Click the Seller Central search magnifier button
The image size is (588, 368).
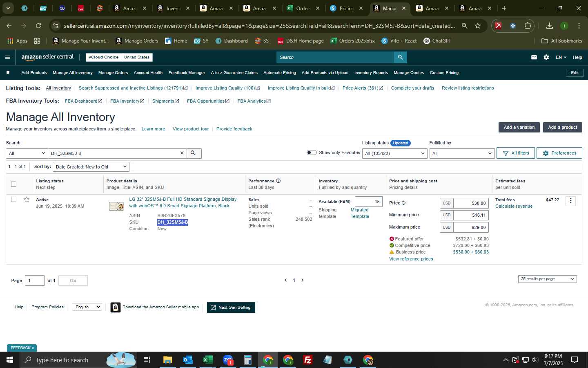pos(400,57)
